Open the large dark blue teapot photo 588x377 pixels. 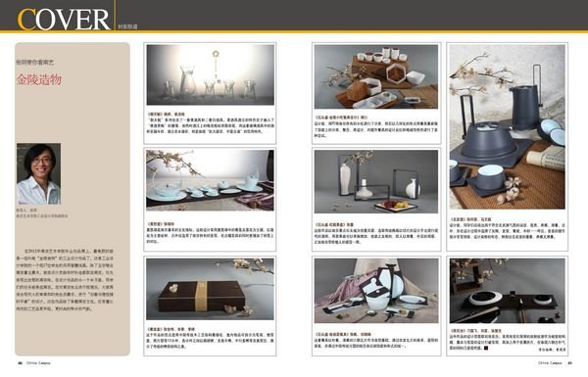click(508, 126)
